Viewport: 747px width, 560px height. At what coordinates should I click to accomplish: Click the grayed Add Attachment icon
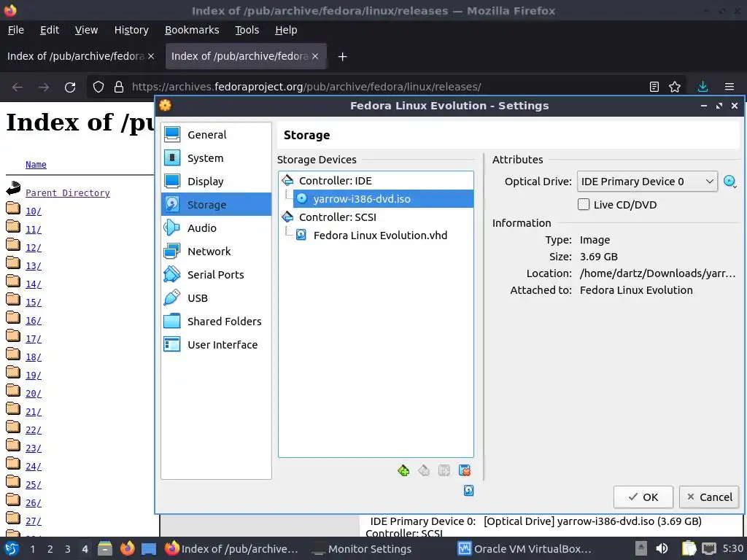444,470
